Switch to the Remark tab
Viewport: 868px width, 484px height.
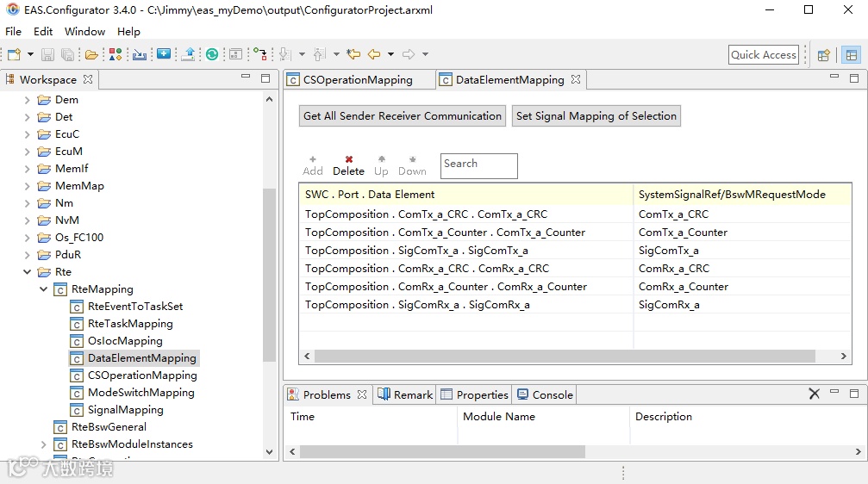coord(405,395)
